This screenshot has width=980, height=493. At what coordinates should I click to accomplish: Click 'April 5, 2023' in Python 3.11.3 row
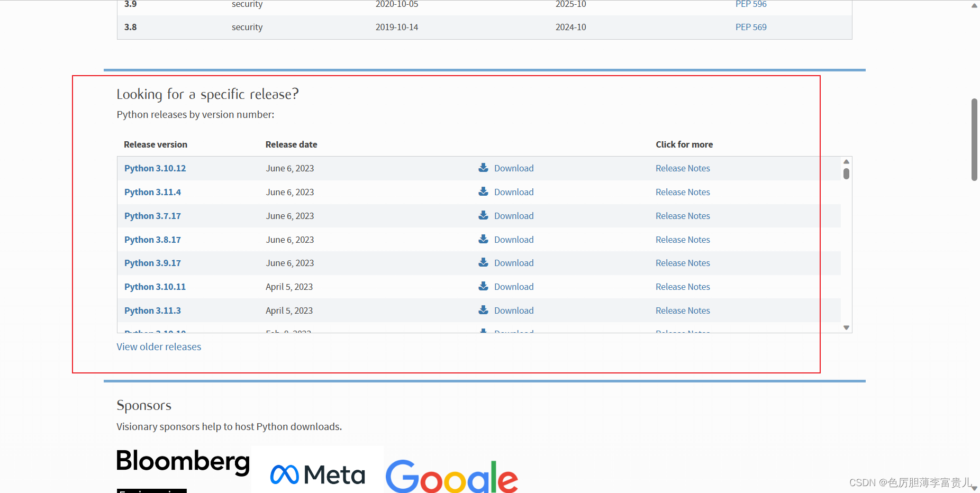[289, 311]
